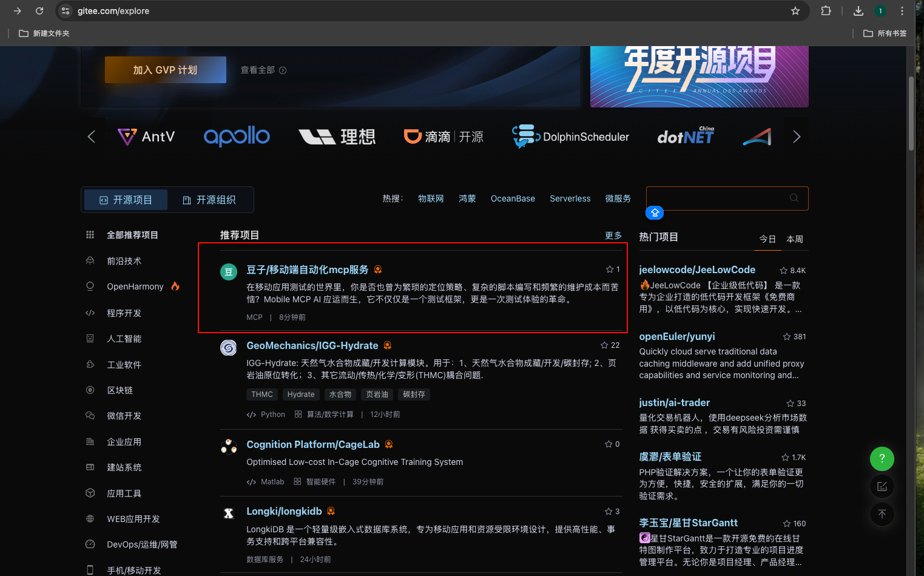
Task: Click the AntV logo in carousel
Action: [x=146, y=137]
